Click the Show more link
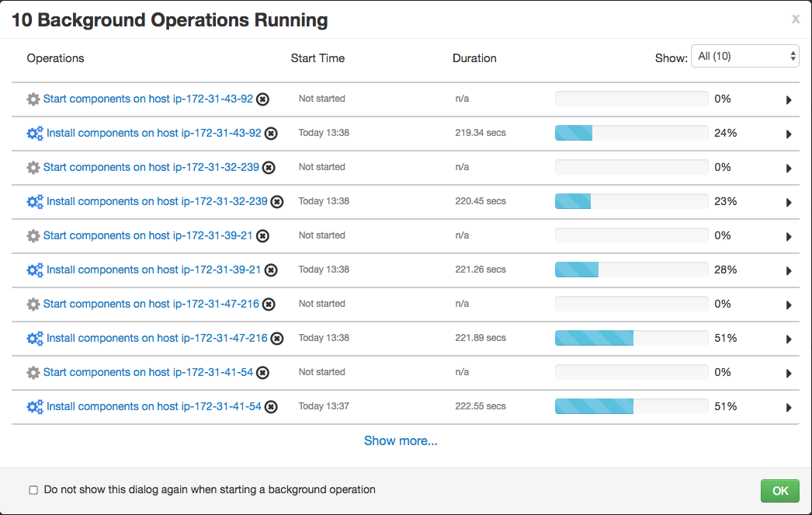The width and height of the screenshot is (812, 515). [401, 440]
